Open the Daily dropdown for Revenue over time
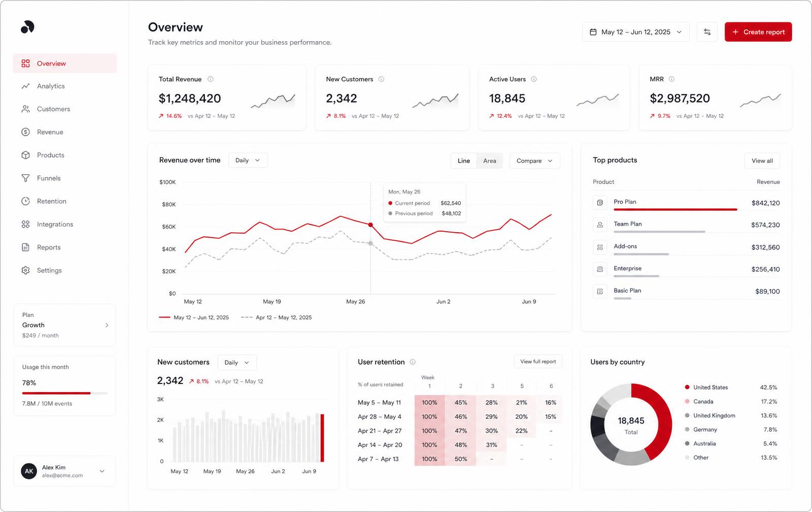The height and width of the screenshot is (512, 812). click(248, 161)
